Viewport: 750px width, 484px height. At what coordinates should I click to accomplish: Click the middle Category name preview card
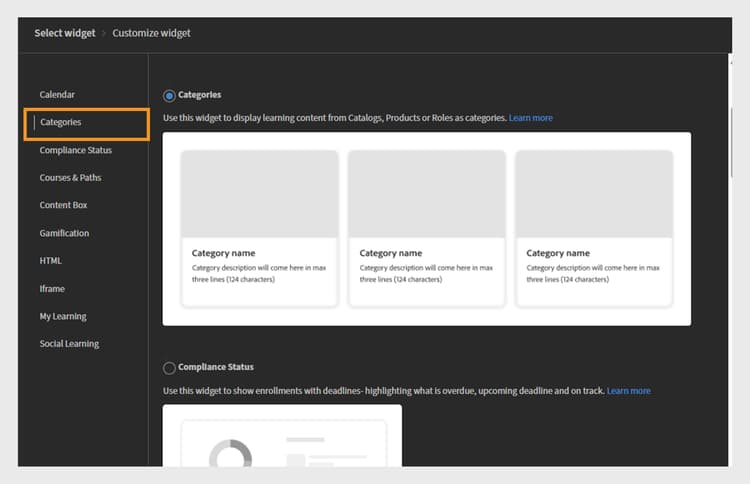tap(427, 228)
